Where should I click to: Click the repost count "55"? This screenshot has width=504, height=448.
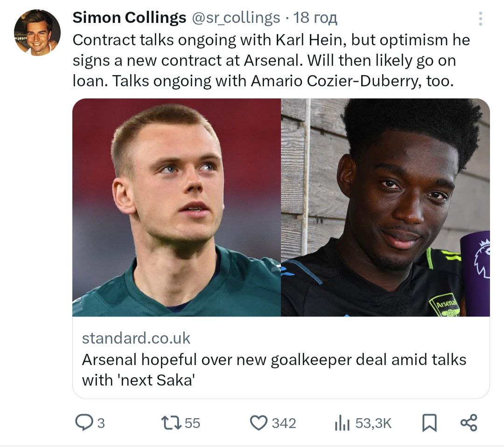point(192,423)
